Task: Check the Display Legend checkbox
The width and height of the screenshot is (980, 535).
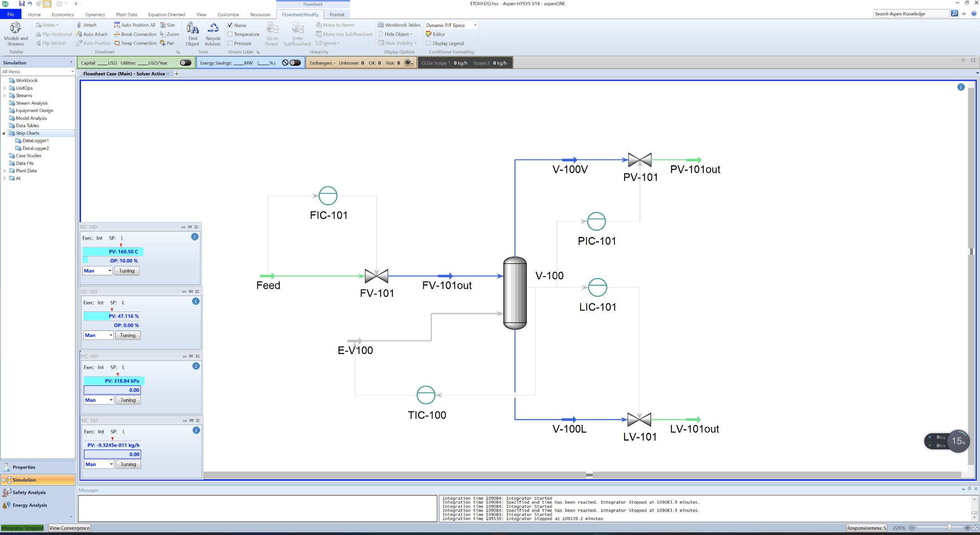Action: 428,43
